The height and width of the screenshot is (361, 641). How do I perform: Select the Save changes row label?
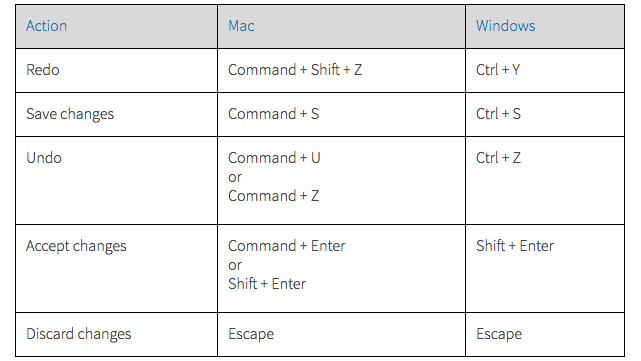70,114
